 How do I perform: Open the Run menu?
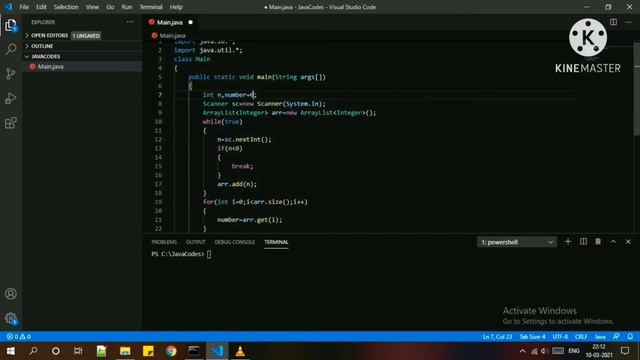pyautogui.click(x=127, y=7)
